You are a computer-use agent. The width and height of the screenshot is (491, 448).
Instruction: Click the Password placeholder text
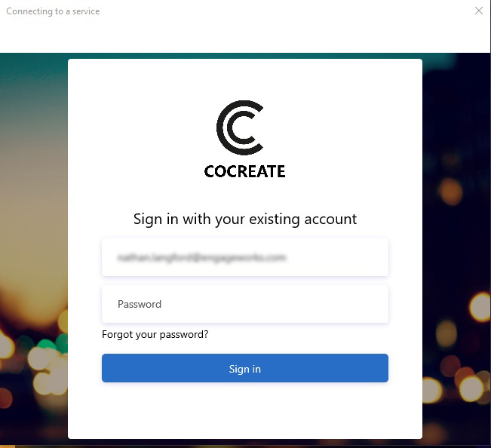140,304
